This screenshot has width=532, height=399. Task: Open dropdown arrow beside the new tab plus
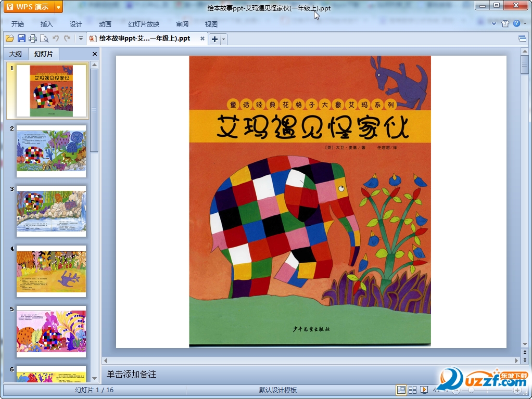click(x=224, y=40)
